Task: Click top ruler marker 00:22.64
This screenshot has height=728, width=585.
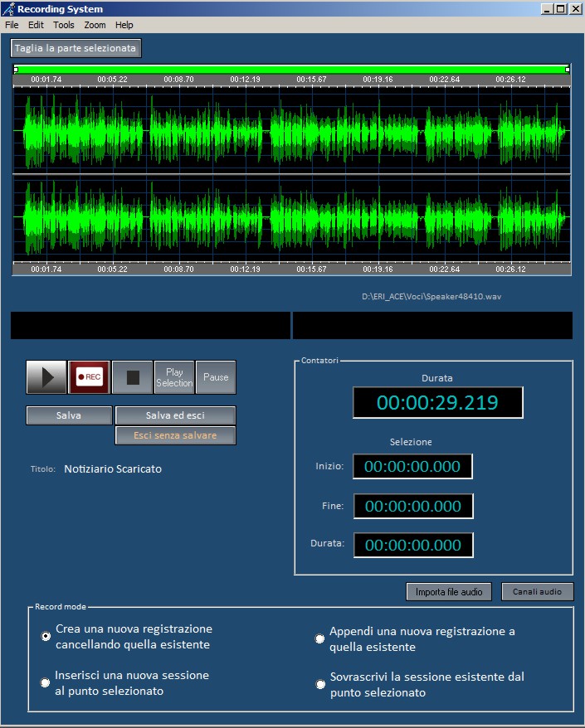Action: [444, 80]
